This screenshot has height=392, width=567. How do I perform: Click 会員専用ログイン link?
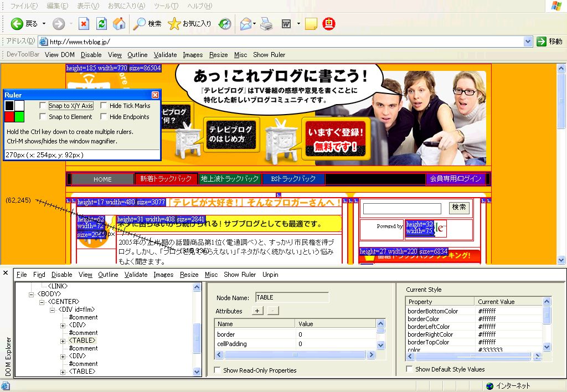[455, 179]
